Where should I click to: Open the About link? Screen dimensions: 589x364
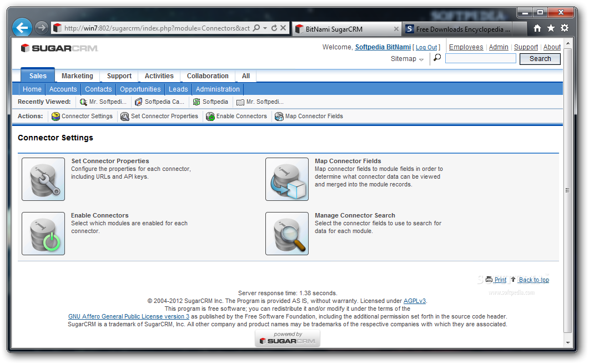[552, 47]
